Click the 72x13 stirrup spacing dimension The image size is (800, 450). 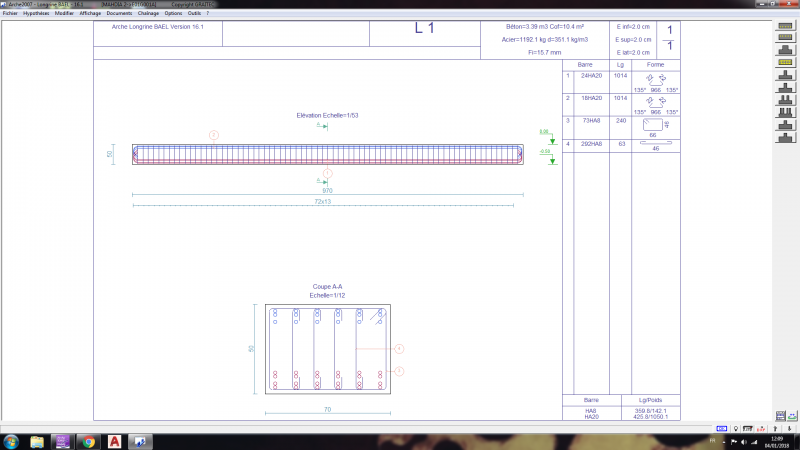[x=323, y=202]
